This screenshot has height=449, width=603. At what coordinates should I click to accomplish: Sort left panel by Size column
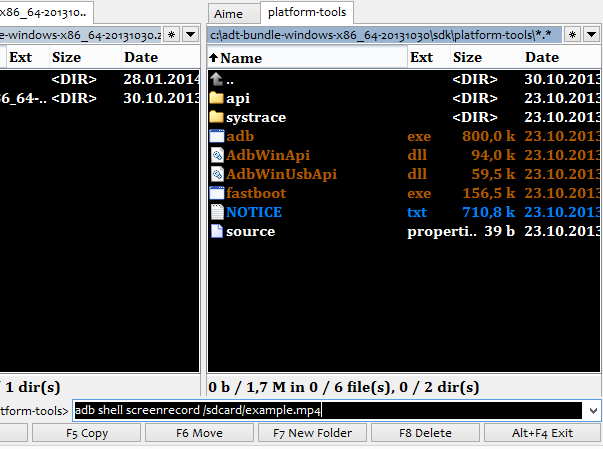85,58
